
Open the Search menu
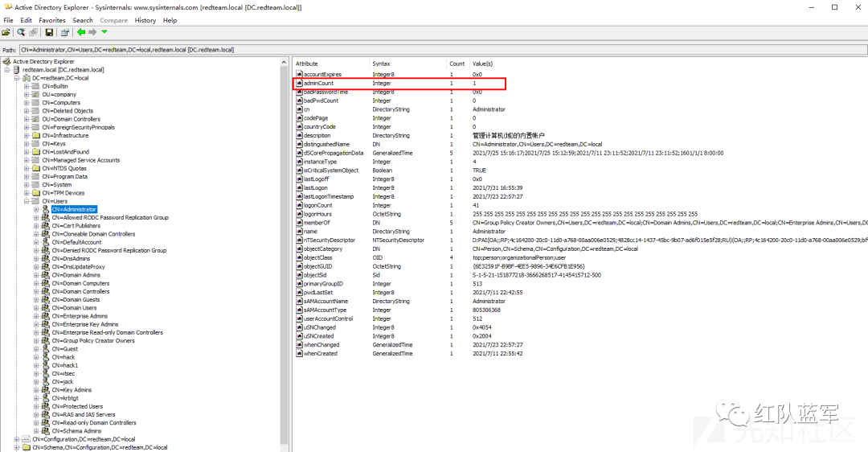click(x=83, y=20)
